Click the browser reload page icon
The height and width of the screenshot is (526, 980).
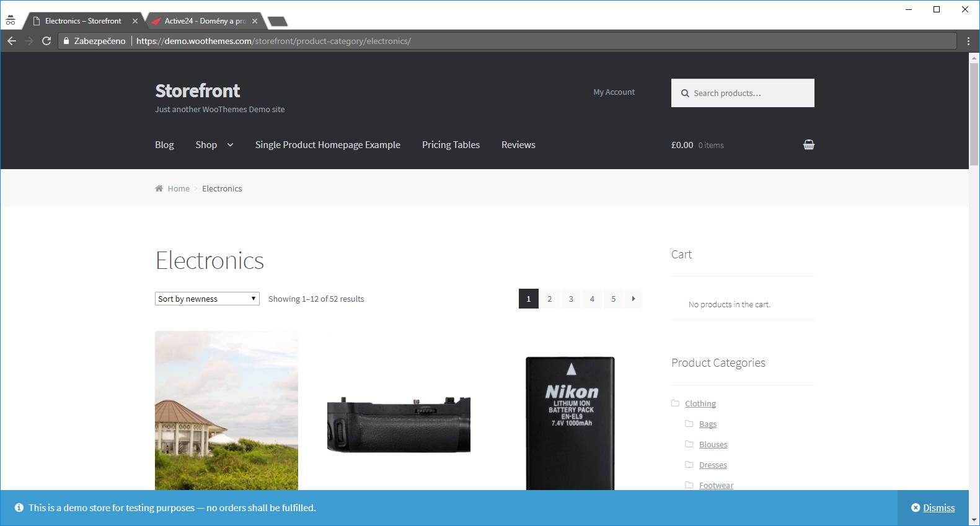tap(46, 41)
